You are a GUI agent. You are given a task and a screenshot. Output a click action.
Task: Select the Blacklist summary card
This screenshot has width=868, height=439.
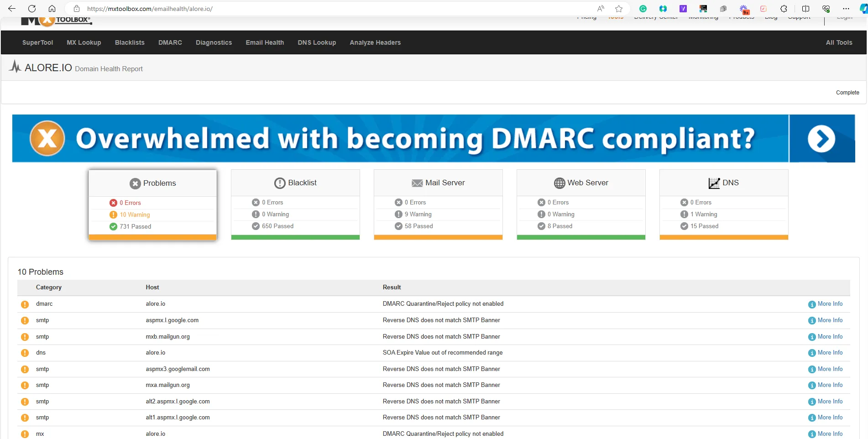click(x=295, y=204)
